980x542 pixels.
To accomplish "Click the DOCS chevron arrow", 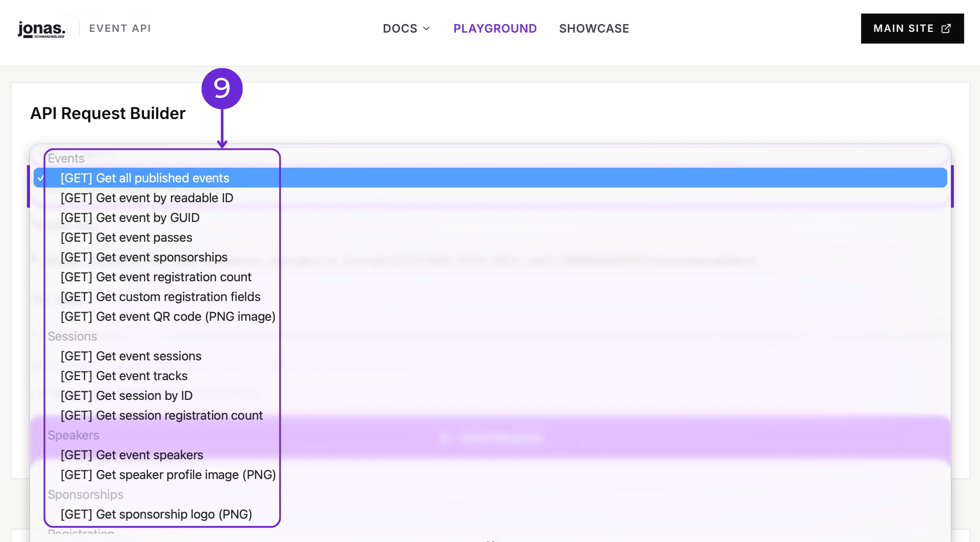I will (x=426, y=29).
